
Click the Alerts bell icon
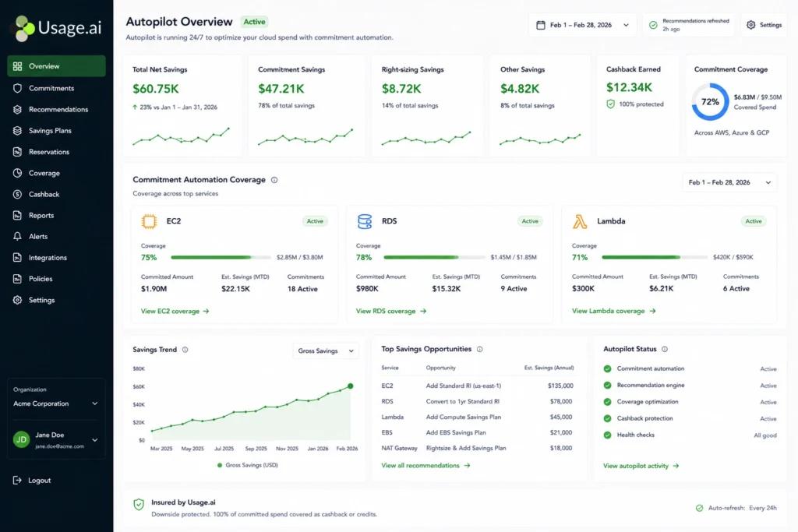(17, 237)
